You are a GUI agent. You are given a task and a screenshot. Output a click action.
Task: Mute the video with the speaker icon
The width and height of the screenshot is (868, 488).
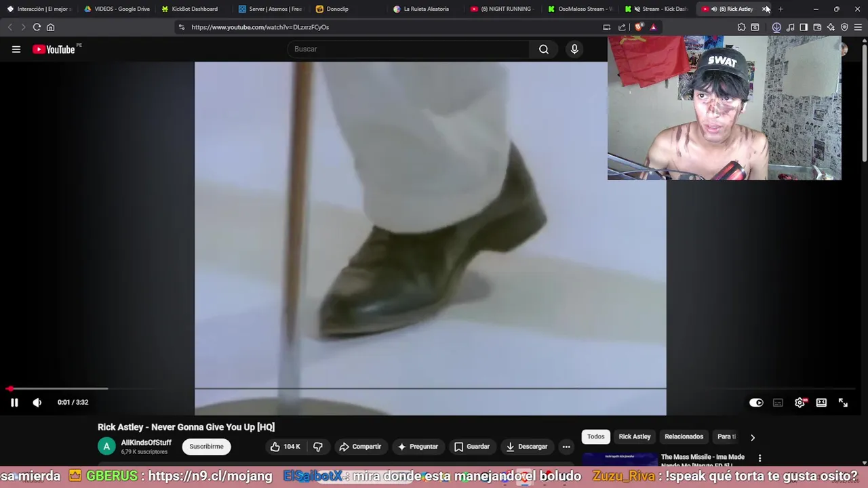point(37,403)
